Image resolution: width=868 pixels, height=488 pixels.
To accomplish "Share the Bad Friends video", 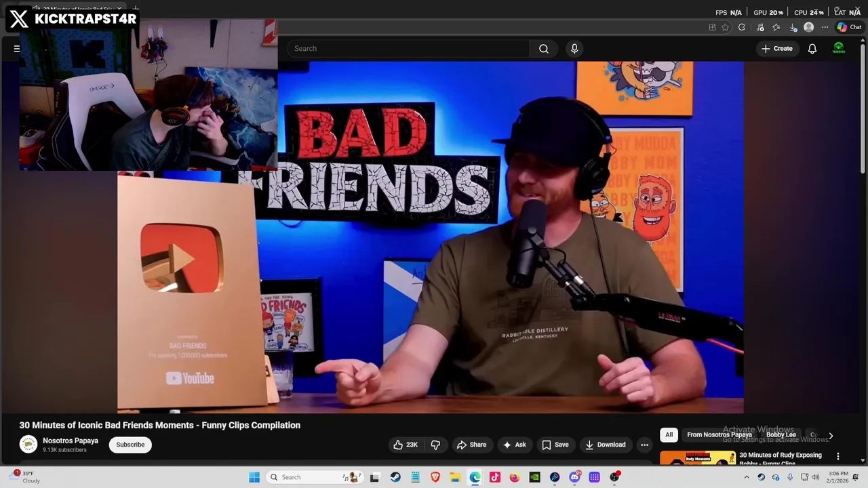I will 471,445.
